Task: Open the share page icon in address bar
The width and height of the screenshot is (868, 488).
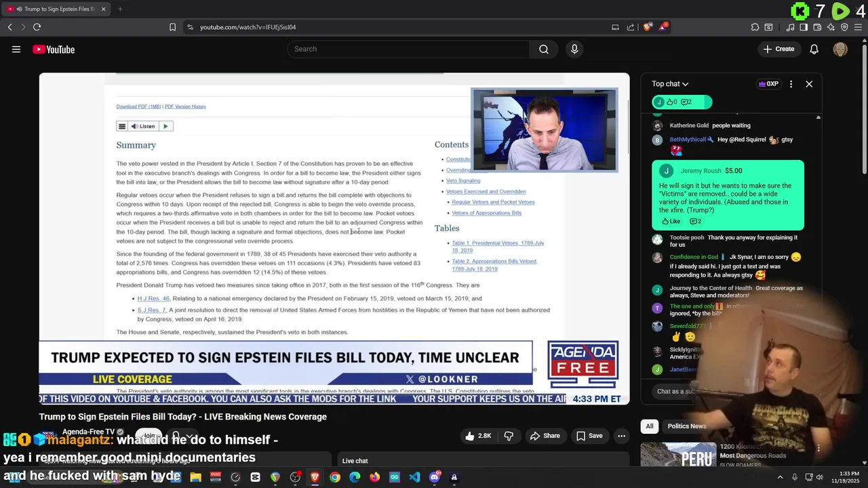Action: coord(631,27)
